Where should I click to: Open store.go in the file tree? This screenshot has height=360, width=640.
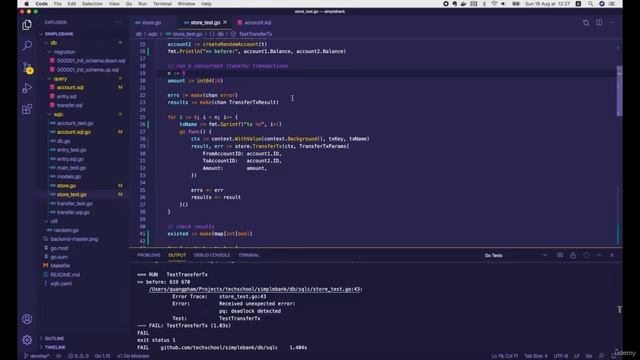(x=66, y=186)
